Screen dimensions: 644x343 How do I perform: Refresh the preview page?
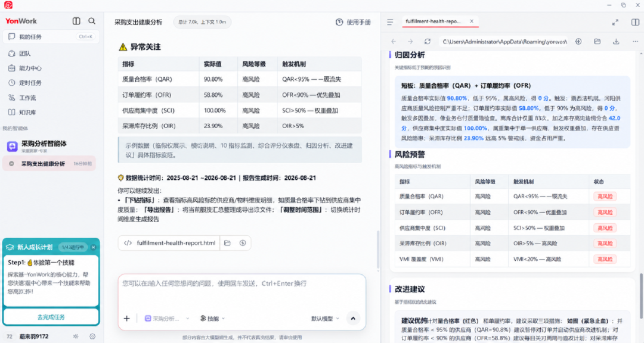tap(428, 42)
